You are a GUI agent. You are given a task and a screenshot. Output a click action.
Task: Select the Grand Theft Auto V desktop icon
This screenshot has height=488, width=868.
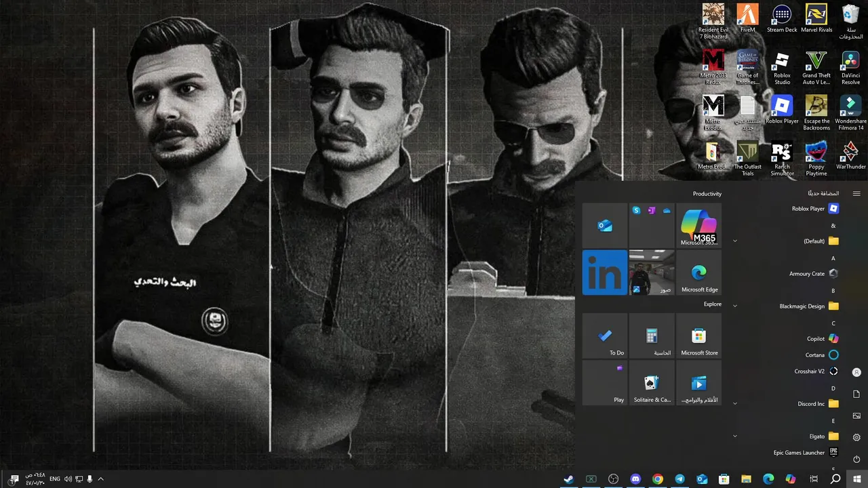[816, 67]
